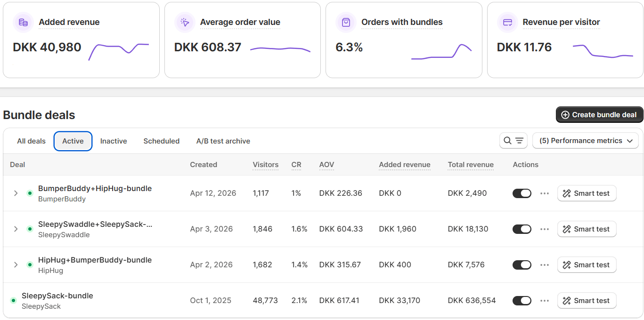Viewport: 644px width, 320px height.
Task: Click the DKK 608.37 average order value
Action: click(208, 48)
